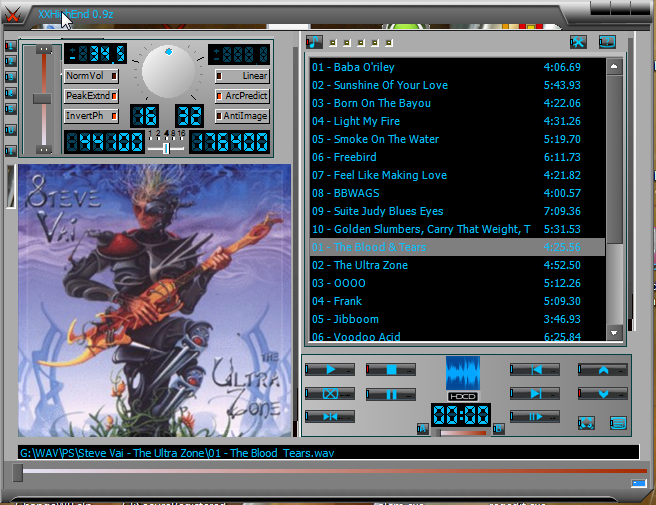Click the U button on left strip

click(10, 130)
